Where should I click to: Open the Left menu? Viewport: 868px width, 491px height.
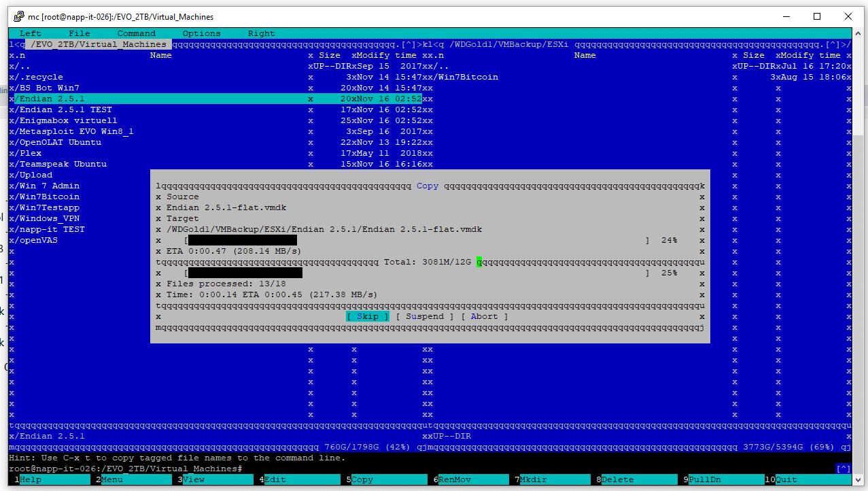click(x=30, y=33)
